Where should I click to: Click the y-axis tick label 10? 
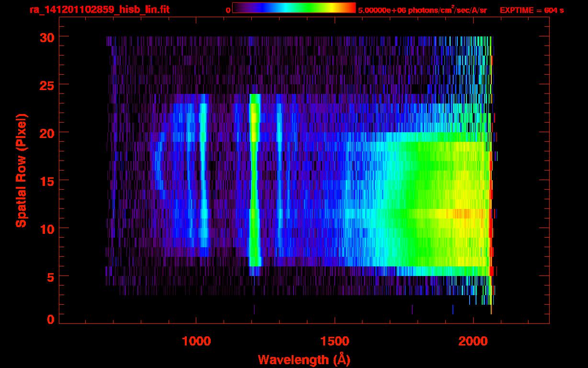(46, 229)
